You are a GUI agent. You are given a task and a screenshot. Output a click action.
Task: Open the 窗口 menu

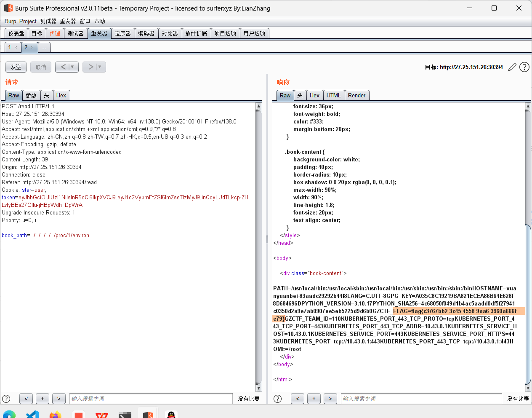coord(85,21)
